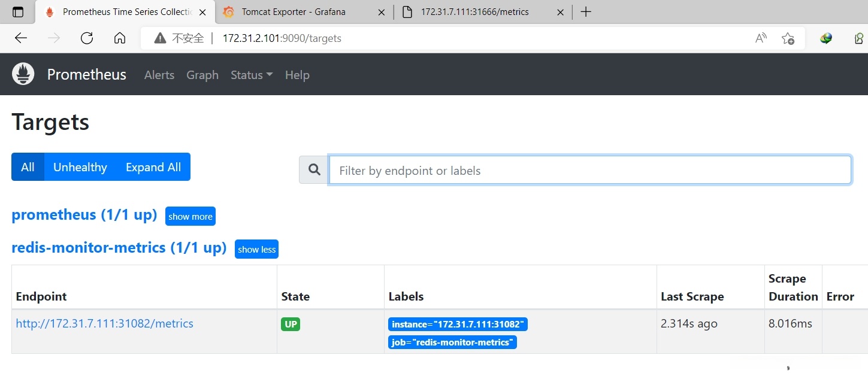Click the Prometheus flame logo
868x376 pixels.
pyautogui.click(x=23, y=74)
